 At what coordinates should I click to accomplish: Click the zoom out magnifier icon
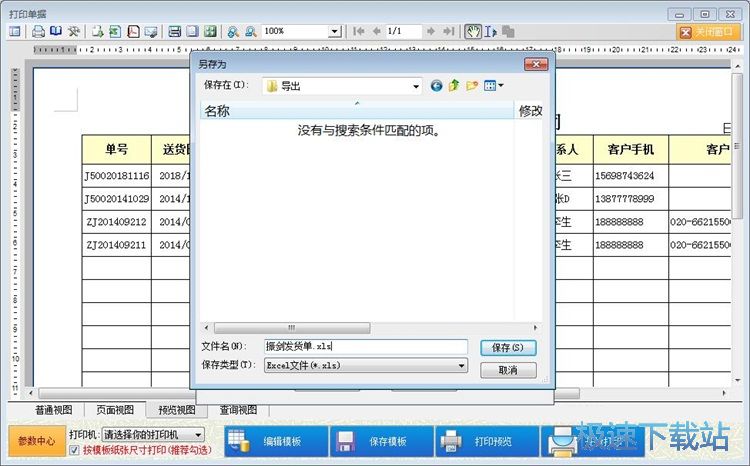(x=251, y=32)
